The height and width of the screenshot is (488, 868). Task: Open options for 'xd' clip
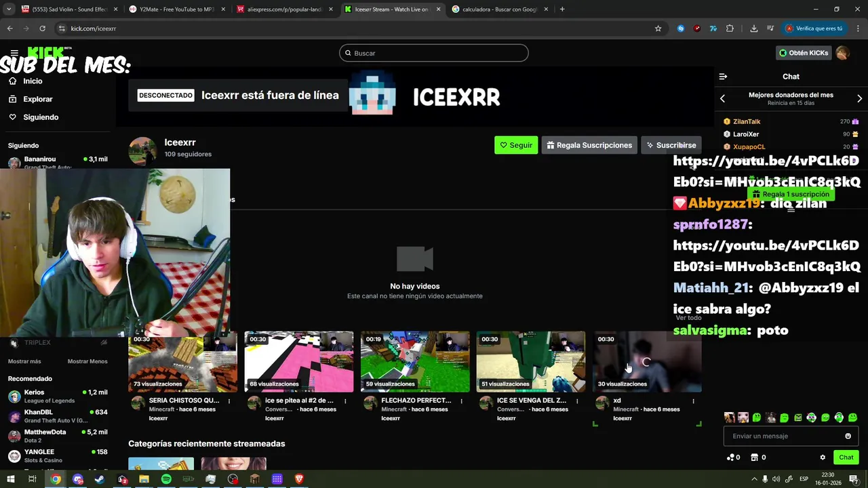pos(693,401)
